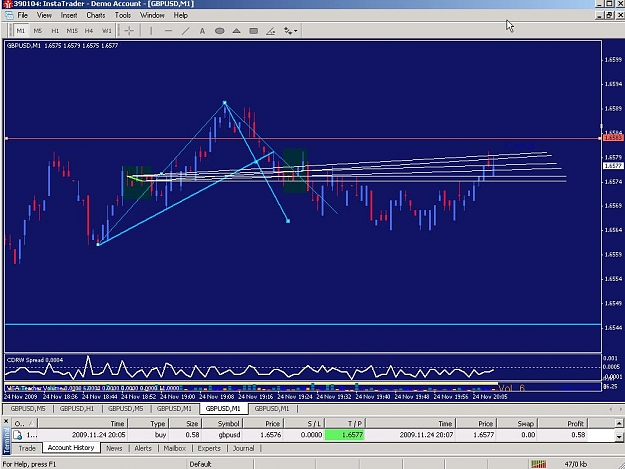The image size is (625, 469).
Task: Sort history by S / L column
Action: click(305, 423)
